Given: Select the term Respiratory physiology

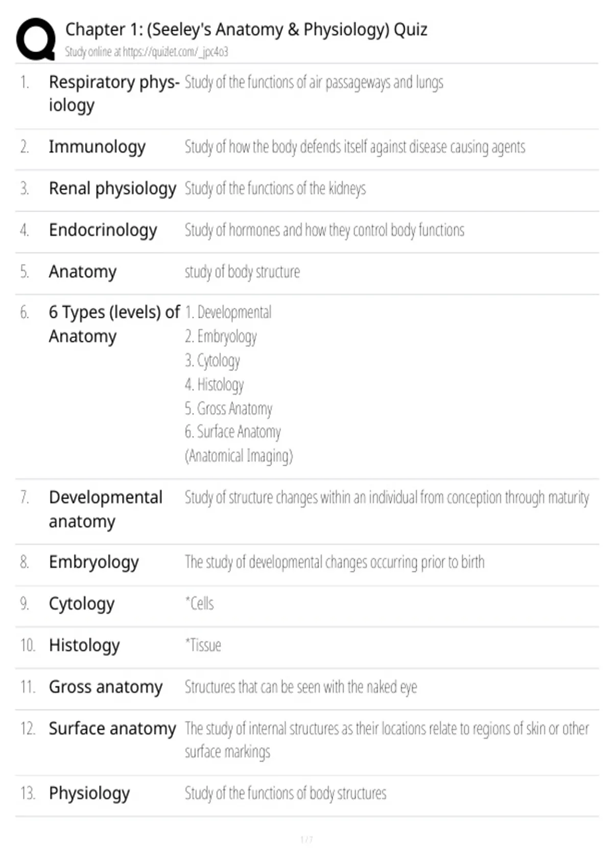Looking at the screenshot, I should (114, 93).
